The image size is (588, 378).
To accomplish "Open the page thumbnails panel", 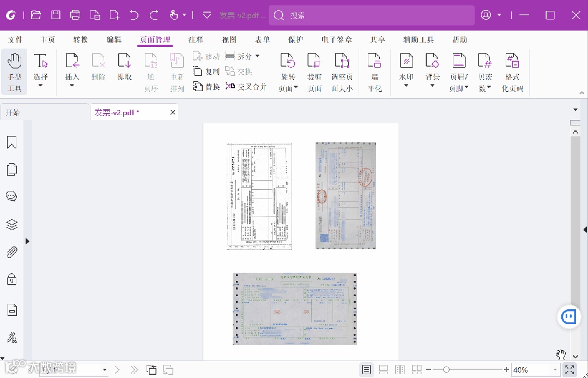I will 11,169.
